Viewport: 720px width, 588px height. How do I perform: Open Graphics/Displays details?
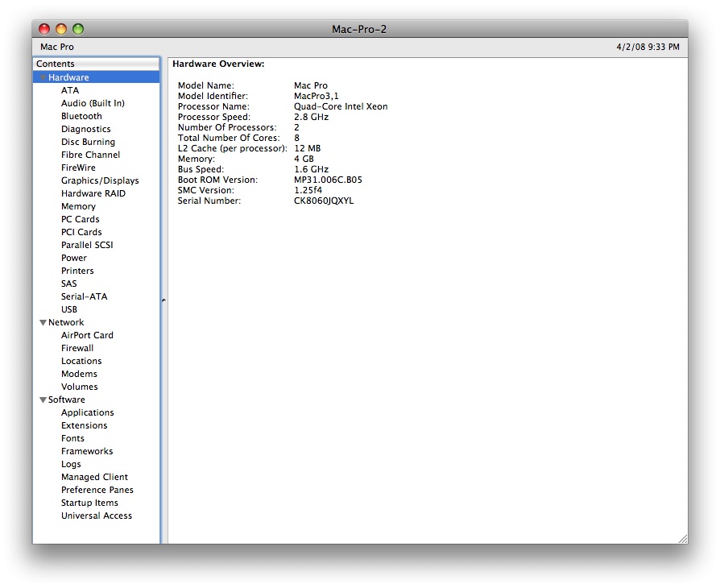pyautogui.click(x=100, y=180)
